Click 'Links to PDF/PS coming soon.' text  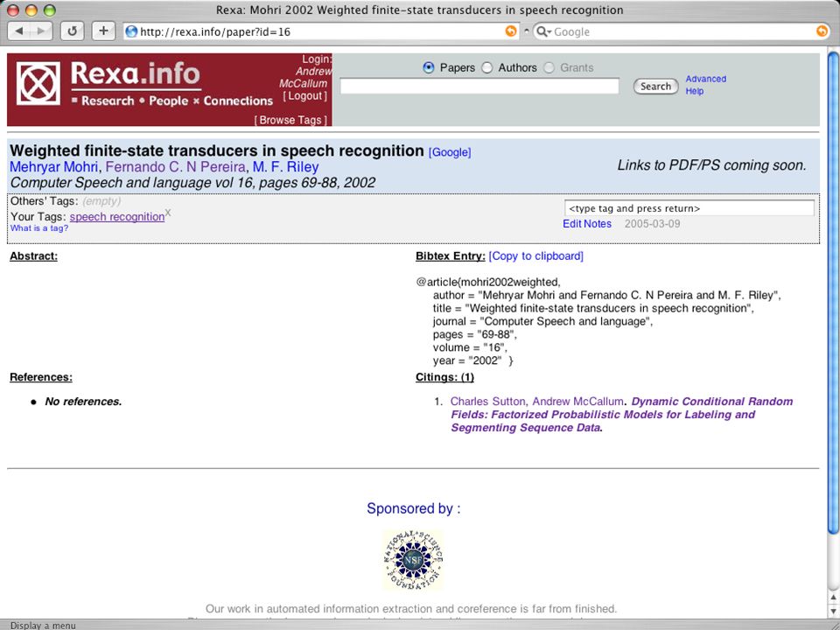[x=712, y=165]
